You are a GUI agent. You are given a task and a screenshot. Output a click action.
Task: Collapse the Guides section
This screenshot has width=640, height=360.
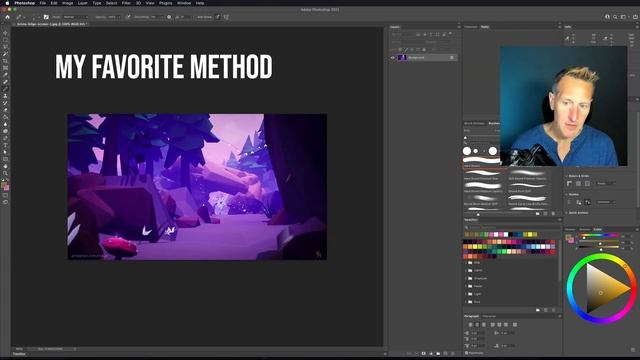567,194
